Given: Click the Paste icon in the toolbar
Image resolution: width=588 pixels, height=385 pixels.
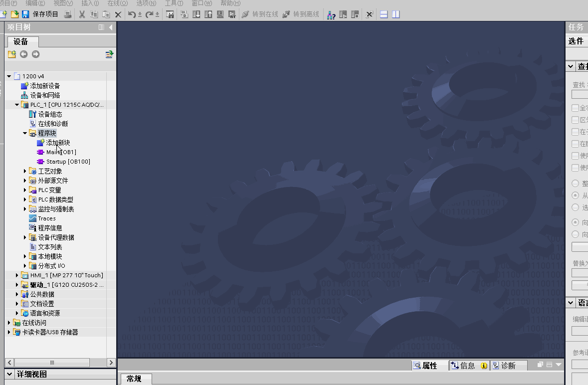Looking at the screenshot, I should [106, 14].
